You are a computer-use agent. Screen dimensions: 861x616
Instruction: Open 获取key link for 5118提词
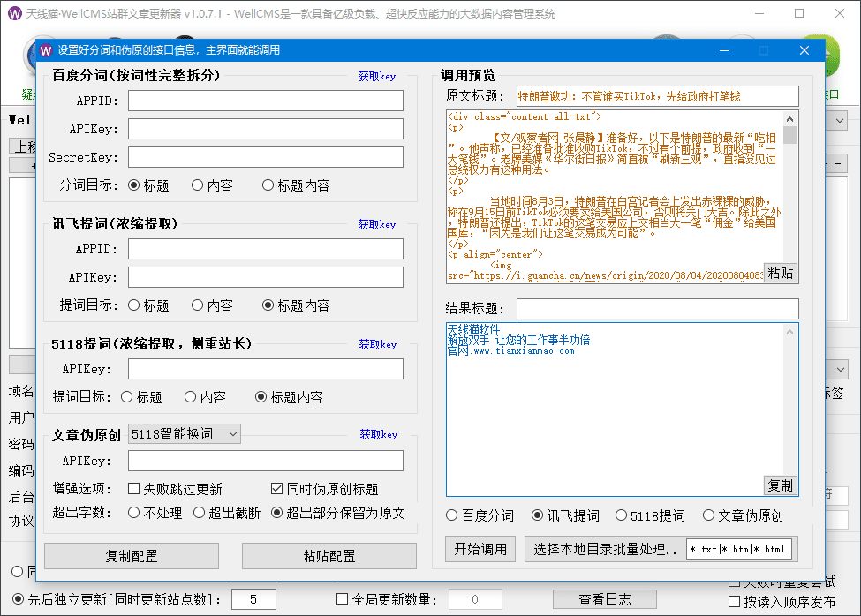[377, 344]
